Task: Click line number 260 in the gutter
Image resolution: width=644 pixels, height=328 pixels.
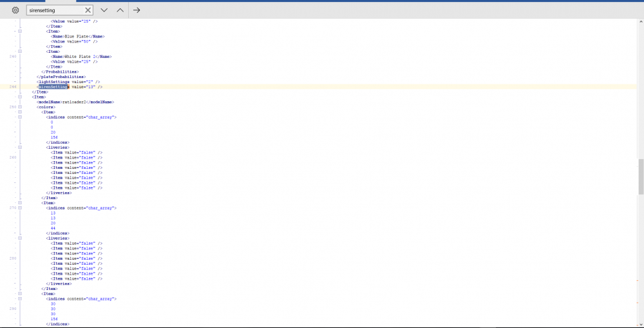Action: coord(13,157)
